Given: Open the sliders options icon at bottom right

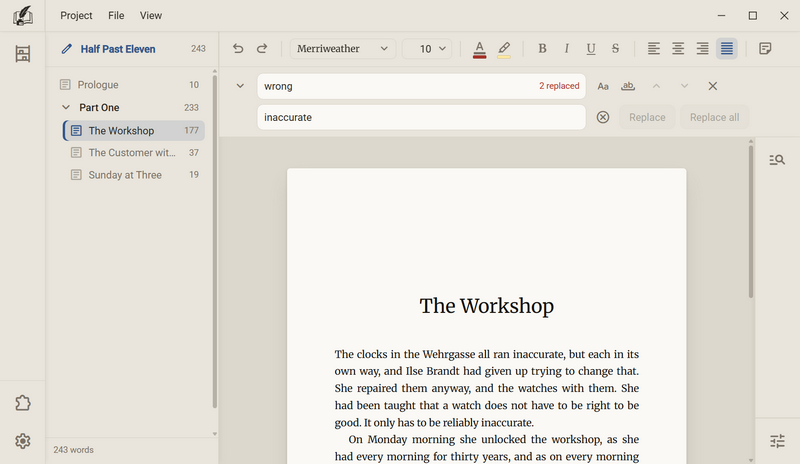Looking at the screenshot, I should point(777,441).
